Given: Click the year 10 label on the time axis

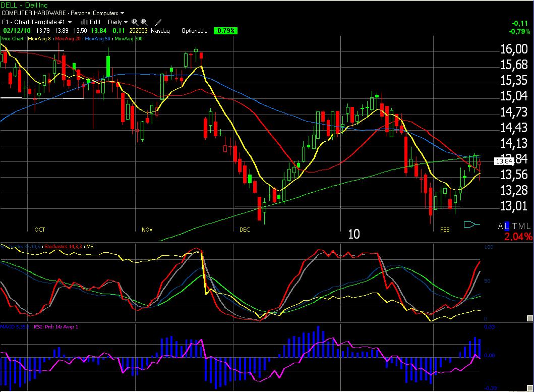Looking at the screenshot, I should click(x=354, y=234).
